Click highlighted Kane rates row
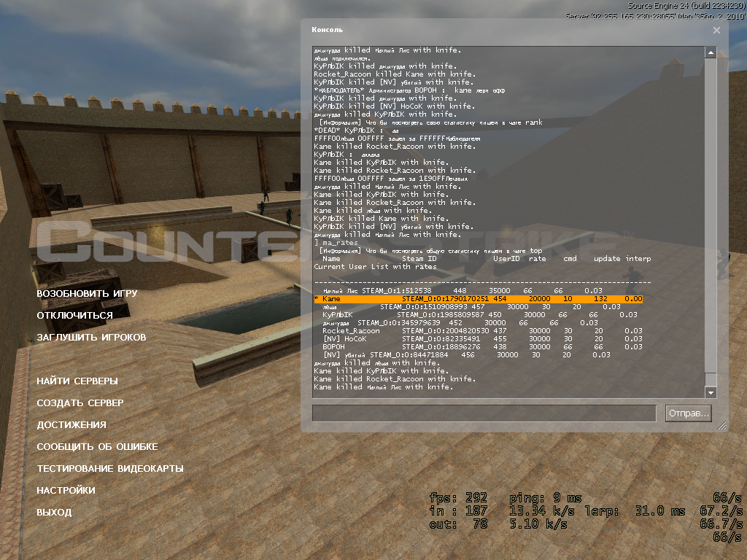747x560 pixels. [x=479, y=298]
